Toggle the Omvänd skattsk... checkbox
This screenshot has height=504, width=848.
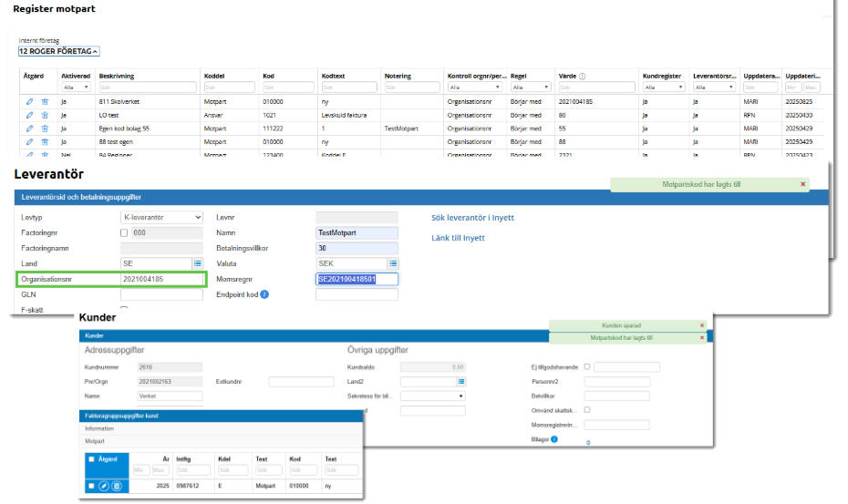[x=587, y=410]
